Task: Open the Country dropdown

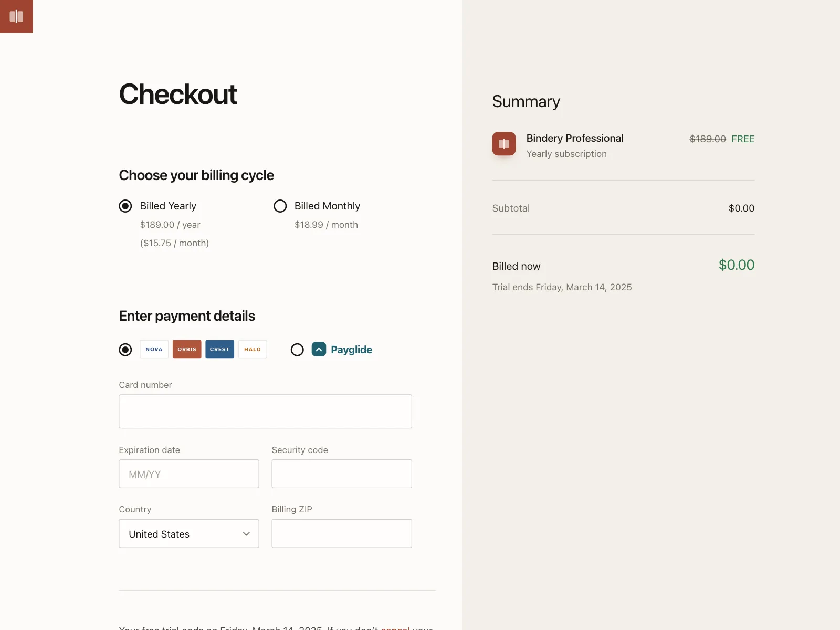Action: (x=189, y=533)
